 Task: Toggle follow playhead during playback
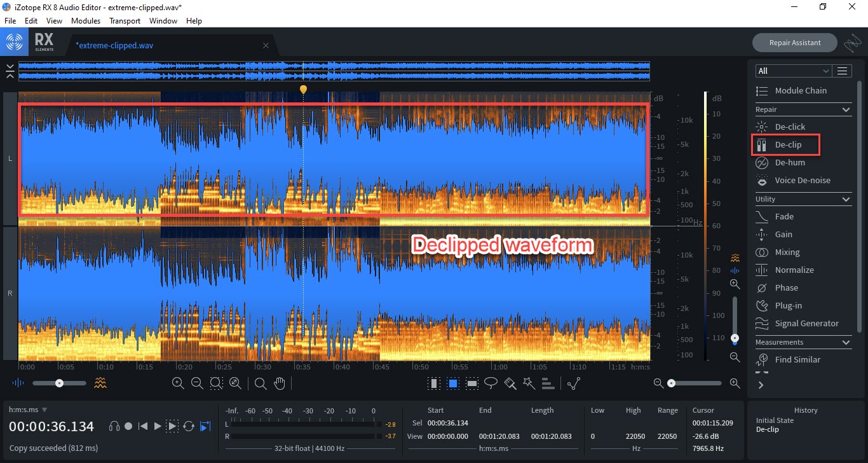pos(205,426)
